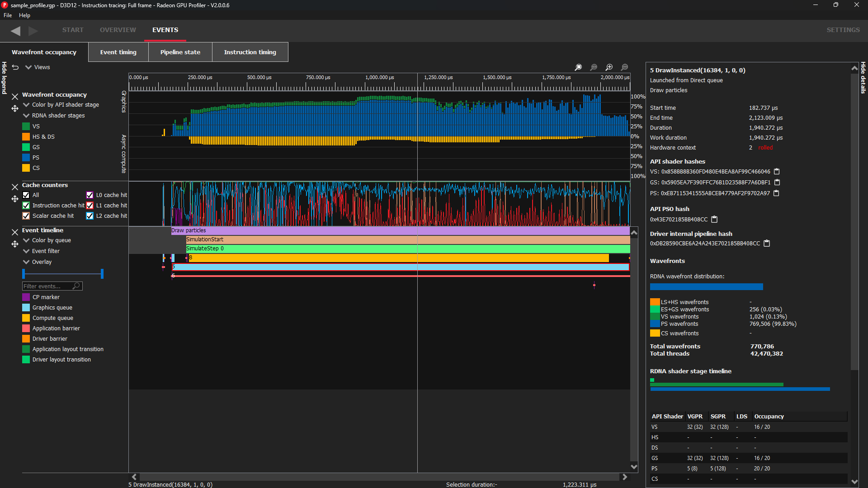
Task: Click the back navigation arrow below File menu
Action: [15, 31]
